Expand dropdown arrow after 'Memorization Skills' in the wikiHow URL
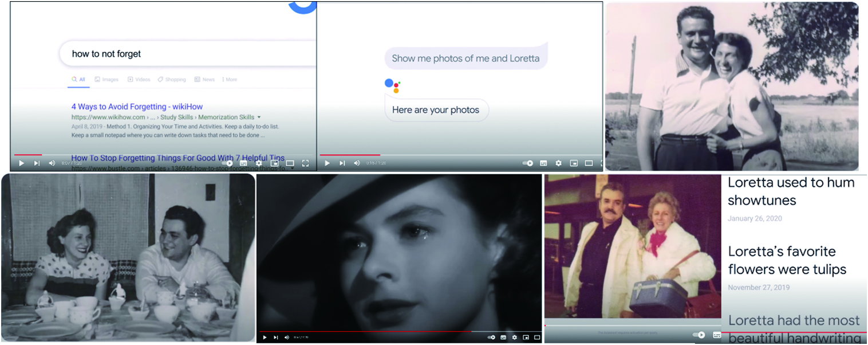This screenshot has height=345, width=868. 259,117
